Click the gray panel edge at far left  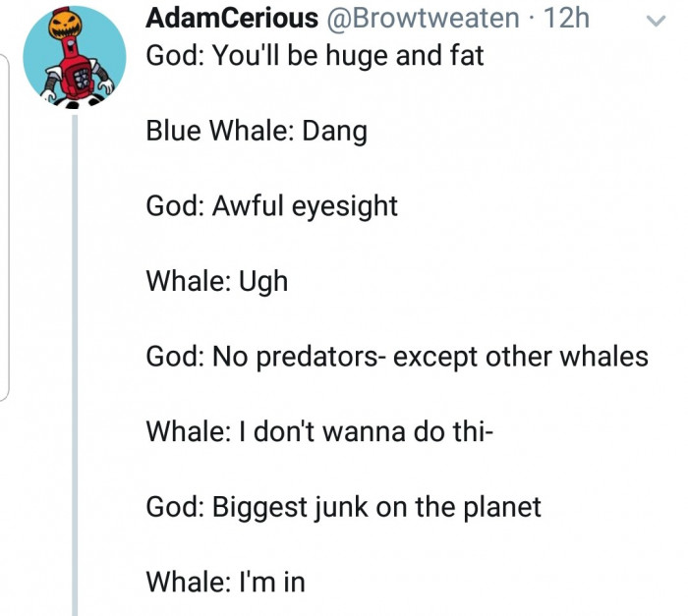click(x=5, y=226)
